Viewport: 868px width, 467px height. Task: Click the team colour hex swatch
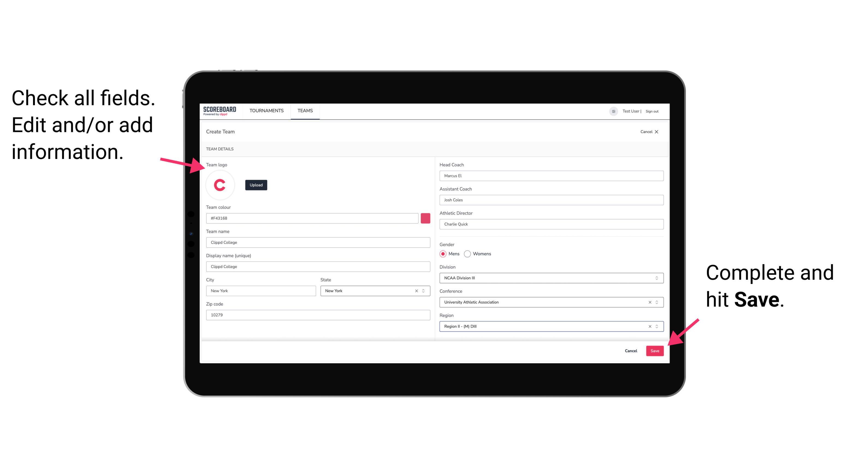point(426,218)
